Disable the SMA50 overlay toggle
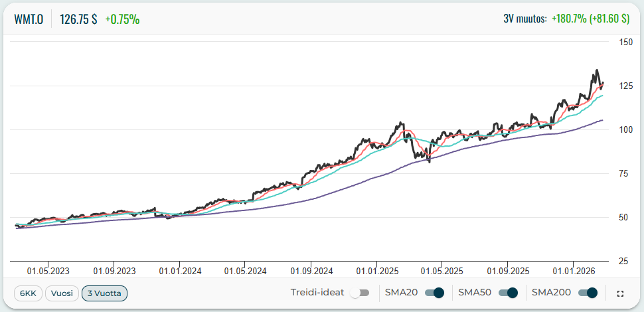This screenshot has width=644, height=312. (x=508, y=293)
